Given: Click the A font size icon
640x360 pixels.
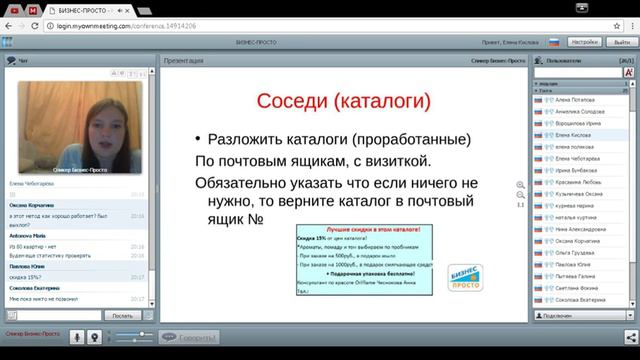Looking at the screenshot, I should coord(629,73).
